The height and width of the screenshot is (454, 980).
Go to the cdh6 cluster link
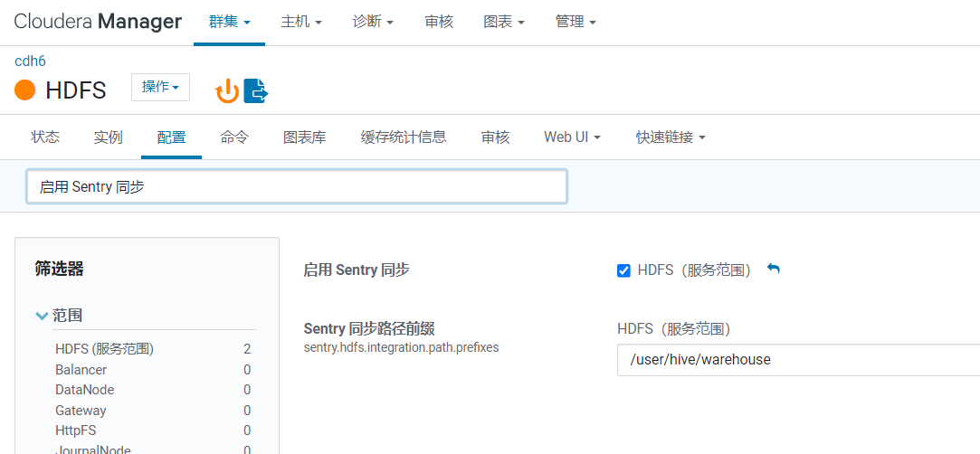[x=30, y=61]
